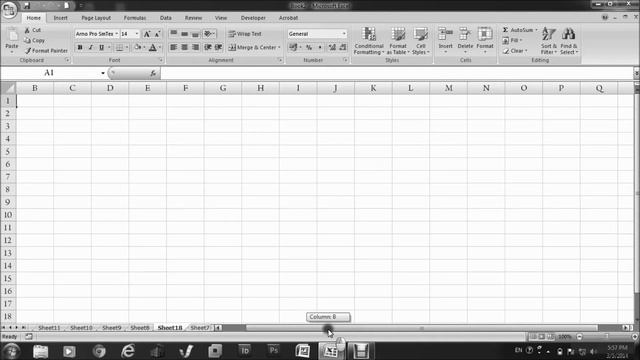Click Merge & Center
Viewport: 640px width, 360px height.
point(252,47)
